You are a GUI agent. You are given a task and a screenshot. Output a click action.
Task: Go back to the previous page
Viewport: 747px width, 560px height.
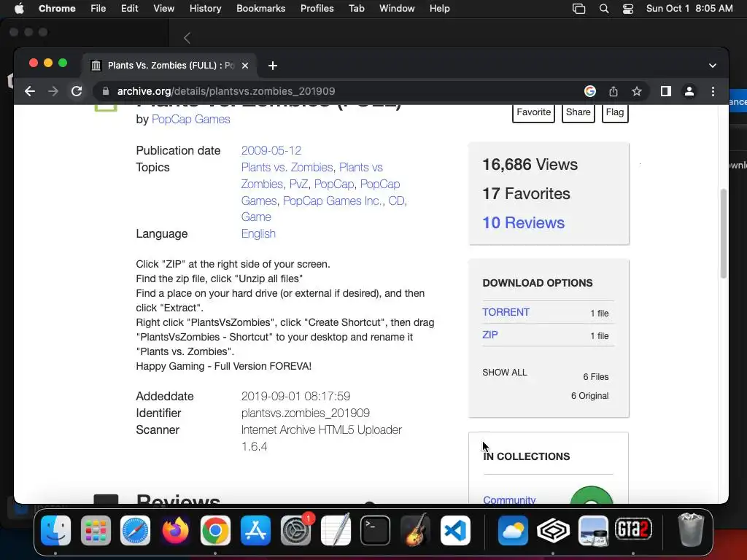click(29, 91)
